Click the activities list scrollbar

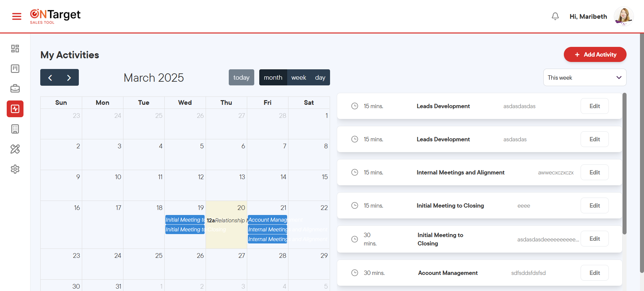pos(624,164)
